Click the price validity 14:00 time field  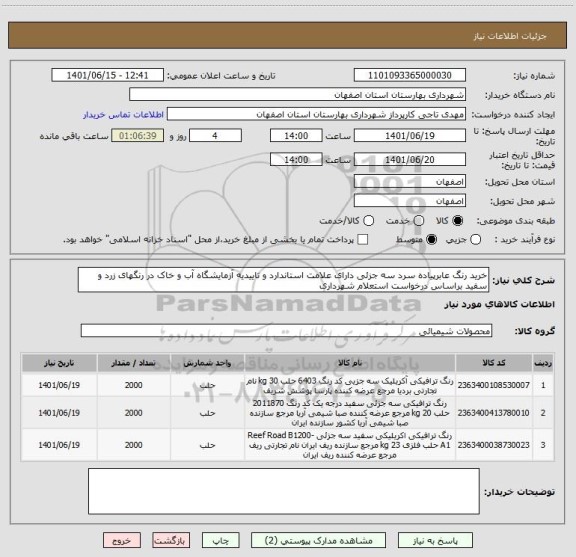click(296, 159)
